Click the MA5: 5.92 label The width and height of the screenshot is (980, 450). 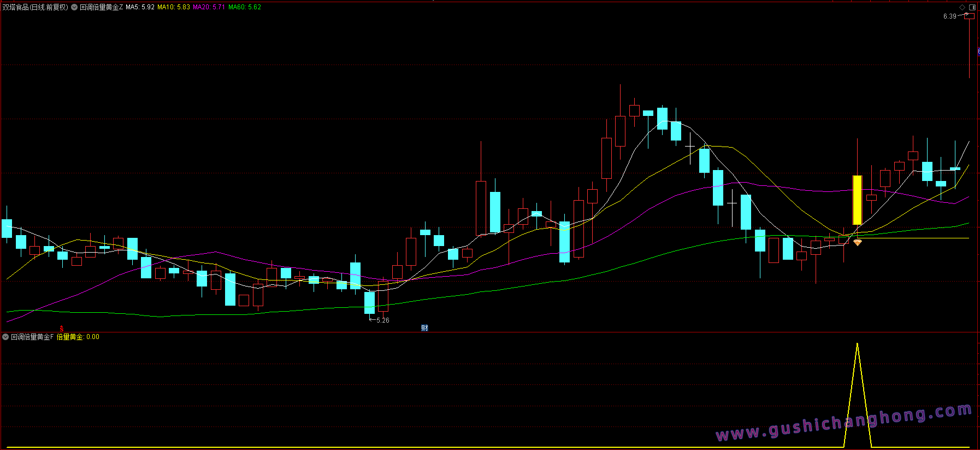tap(140, 7)
